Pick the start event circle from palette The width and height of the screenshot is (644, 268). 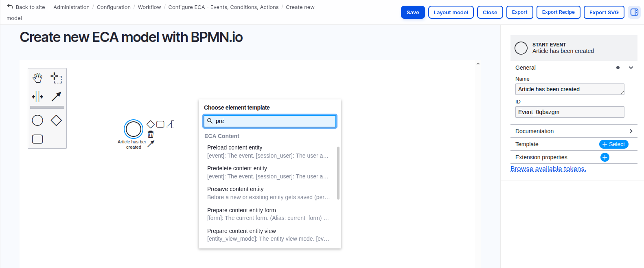pos(37,121)
